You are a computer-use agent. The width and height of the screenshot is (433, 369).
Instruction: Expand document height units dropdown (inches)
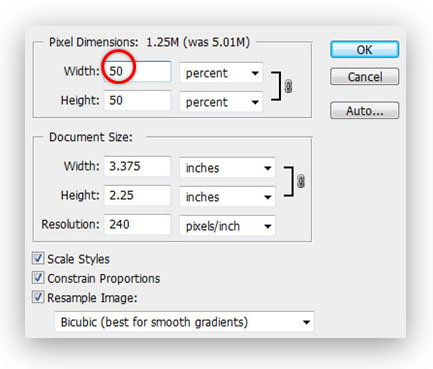[x=227, y=197]
